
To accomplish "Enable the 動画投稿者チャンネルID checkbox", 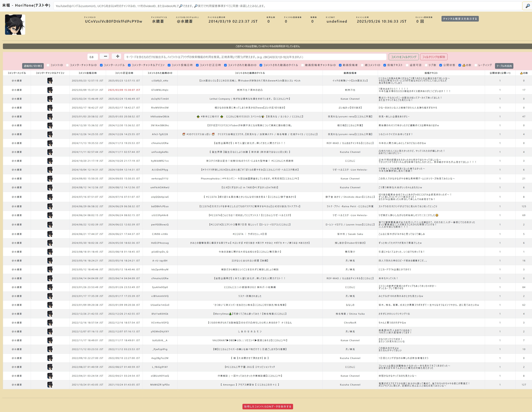I will (302, 65).
